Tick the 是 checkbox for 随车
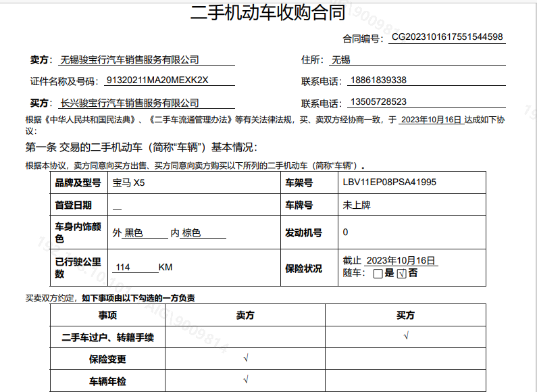The height and width of the screenshot is (392, 537). [378, 274]
